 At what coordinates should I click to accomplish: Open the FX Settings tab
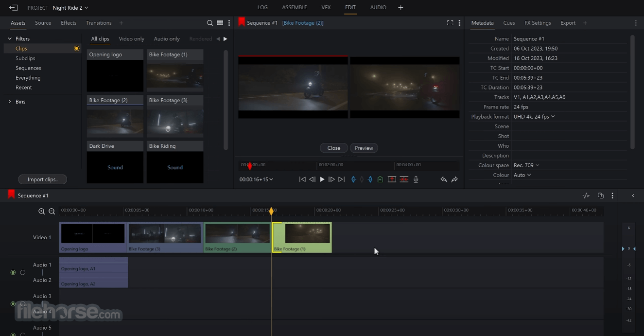point(538,23)
